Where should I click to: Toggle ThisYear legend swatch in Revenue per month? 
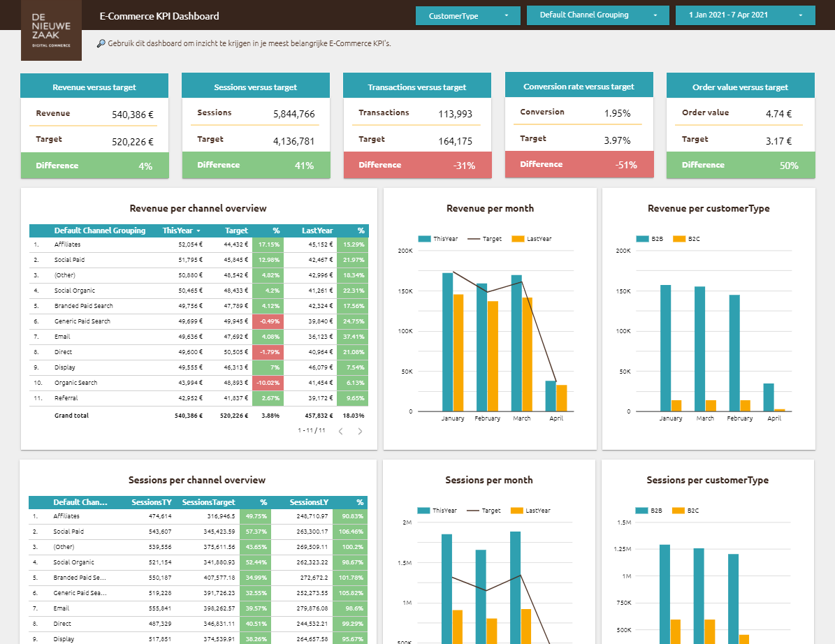[x=424, y=239]
